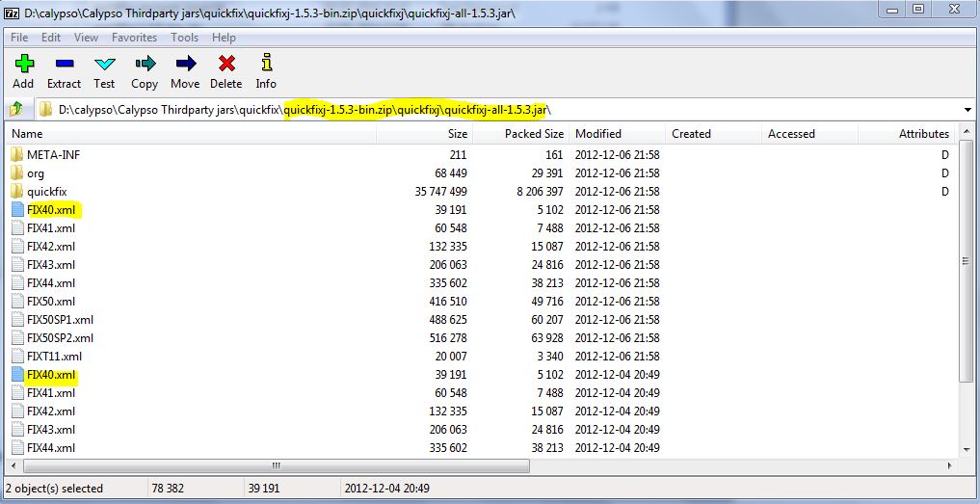
Task: Click the blue Extract toolbar icon
Action: click(x=65, y=64)
